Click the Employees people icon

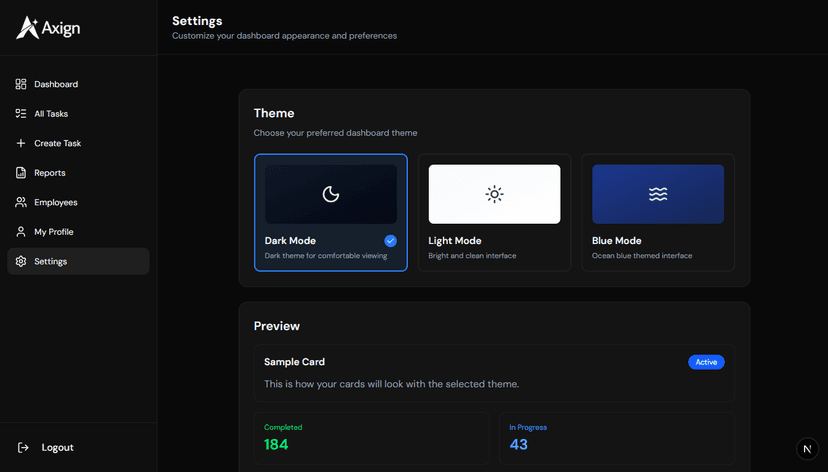coord(21,202)
